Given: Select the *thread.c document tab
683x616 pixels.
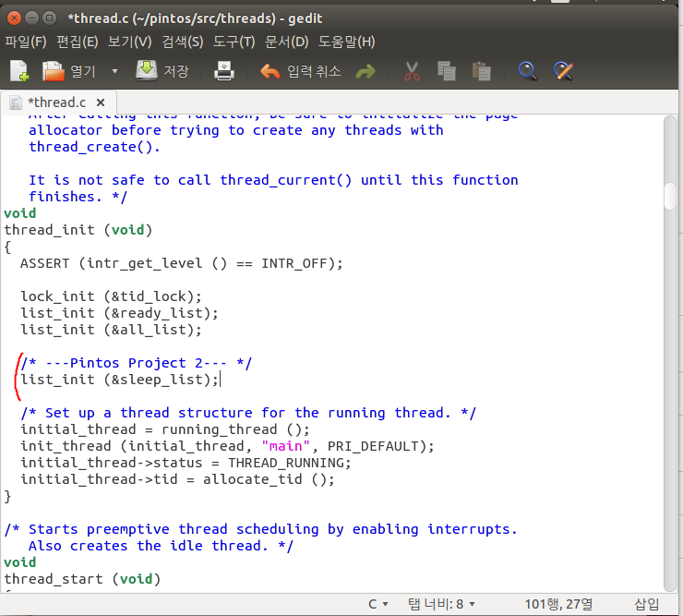Looking at the screenshot, I should (58, 103).
